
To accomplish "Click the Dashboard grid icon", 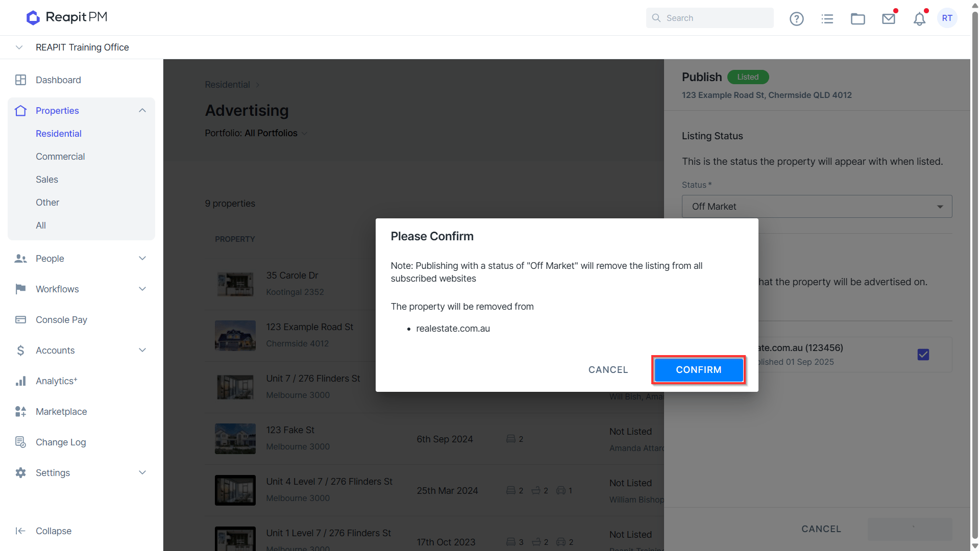I will tap(20, 80).
